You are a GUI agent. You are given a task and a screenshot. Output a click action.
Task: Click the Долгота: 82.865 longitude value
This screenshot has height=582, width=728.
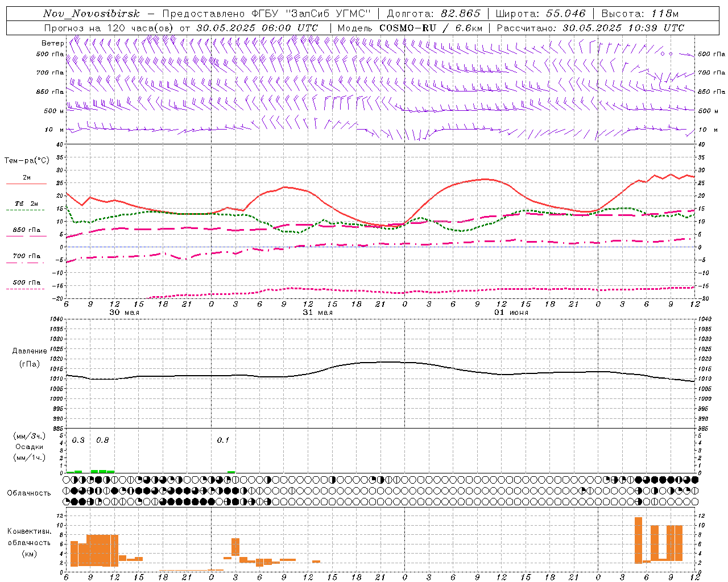pos(433,14)
